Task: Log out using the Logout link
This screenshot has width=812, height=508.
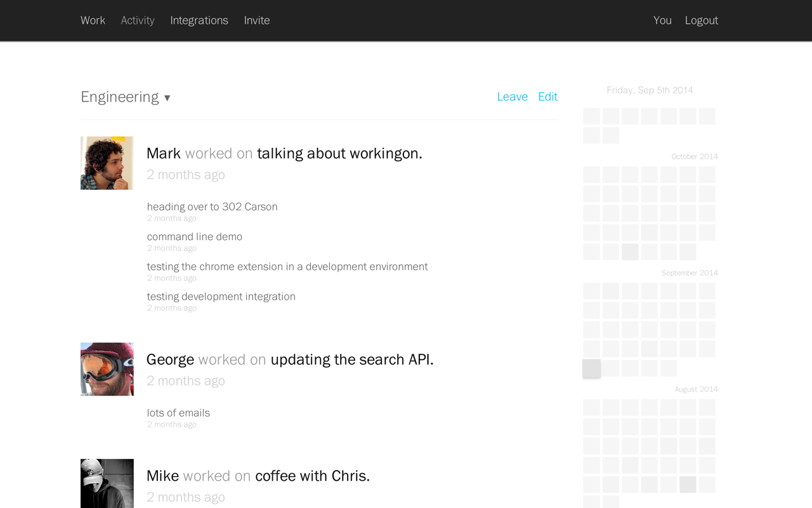Action: click(x=702, y=20)
